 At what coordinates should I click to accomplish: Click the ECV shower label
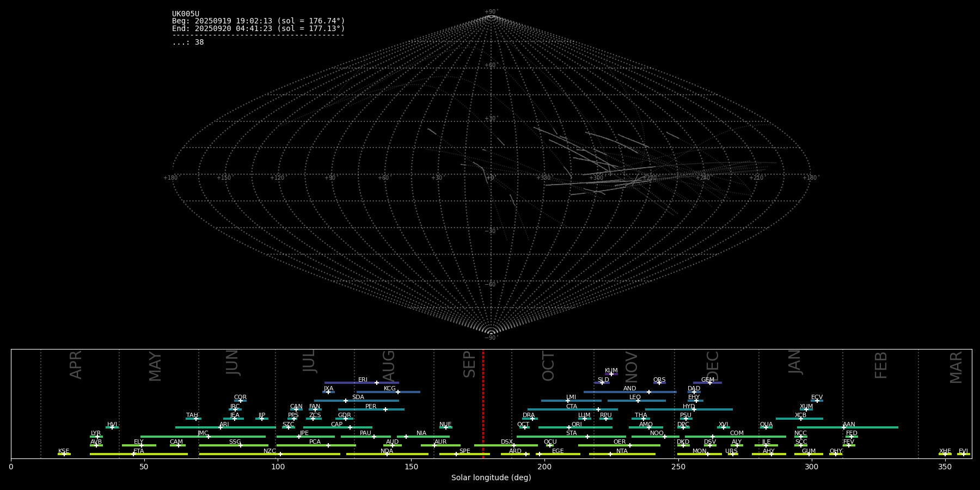(x=817, y=397)
